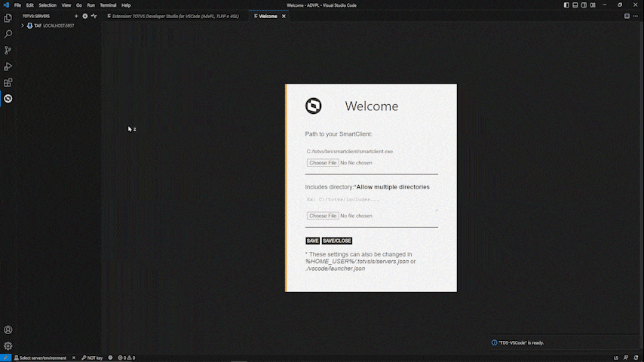
Task: Click the feedback icon in status bar
Action: 625,358
